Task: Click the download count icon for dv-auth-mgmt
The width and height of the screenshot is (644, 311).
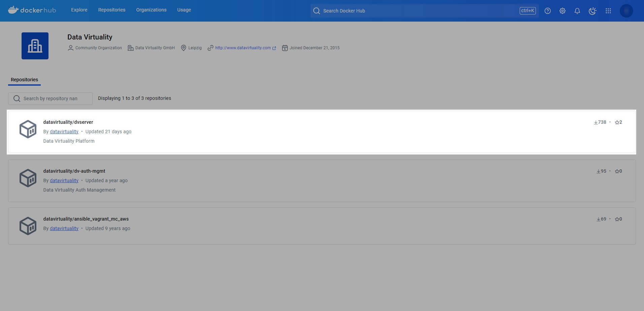Action: 599,171
